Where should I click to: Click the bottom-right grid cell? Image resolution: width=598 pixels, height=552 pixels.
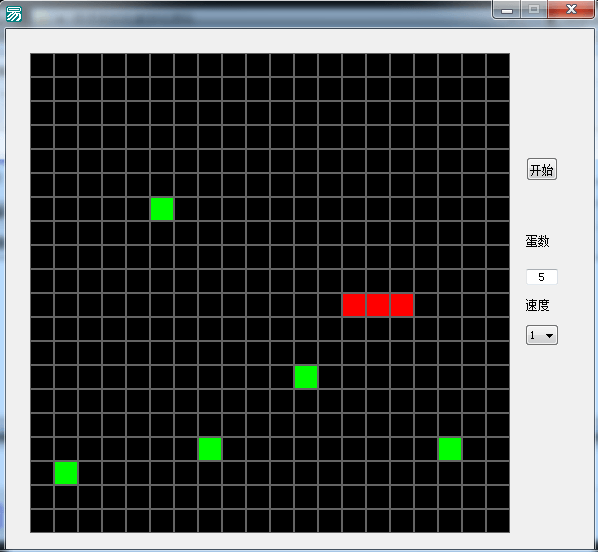(498, 521)
